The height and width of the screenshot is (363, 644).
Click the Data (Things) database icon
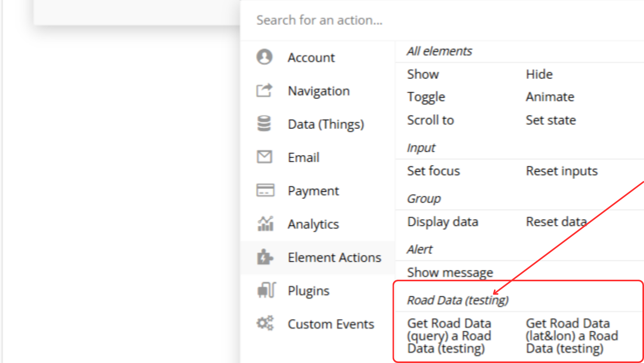[264, 124]
